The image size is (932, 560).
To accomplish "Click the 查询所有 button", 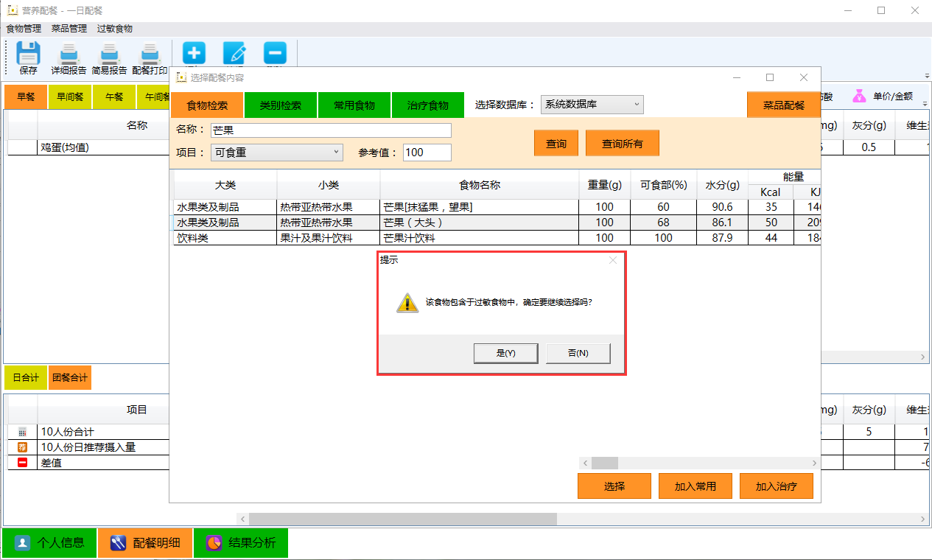I will 622,144.
